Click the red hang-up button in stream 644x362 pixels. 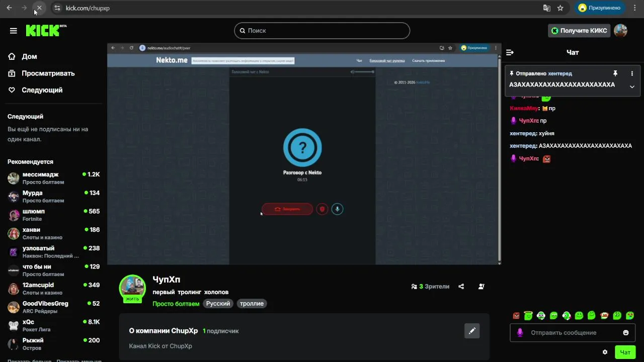click(287, 209)
